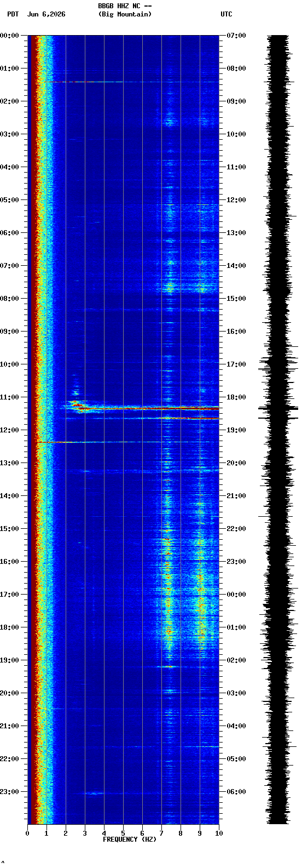Click the largest spike in the seismogram waveform trace
The width and height of the screenshot is (302, 868).
[x=278, y=408]
